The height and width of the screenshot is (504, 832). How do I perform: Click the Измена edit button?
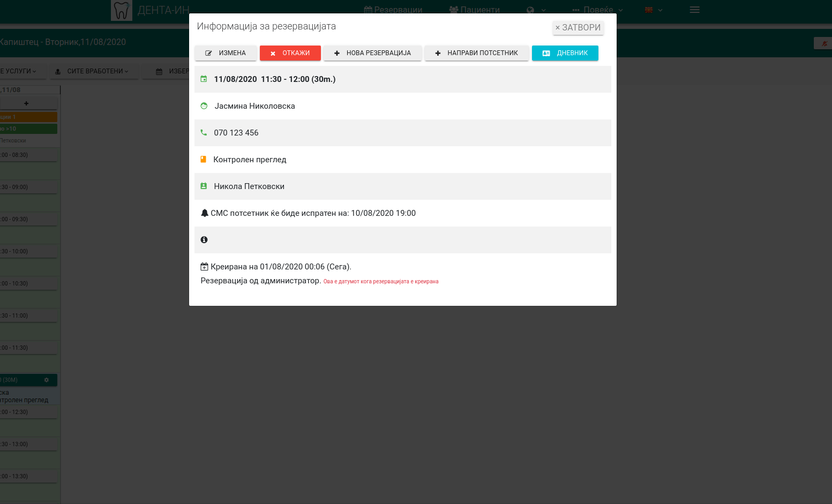click(226, 53)
